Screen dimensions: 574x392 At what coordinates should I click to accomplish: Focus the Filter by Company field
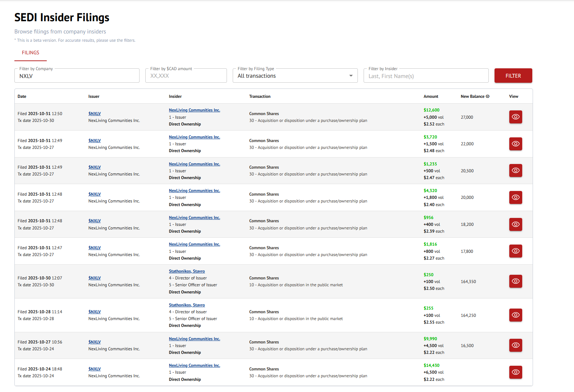(x=77, y=76)
